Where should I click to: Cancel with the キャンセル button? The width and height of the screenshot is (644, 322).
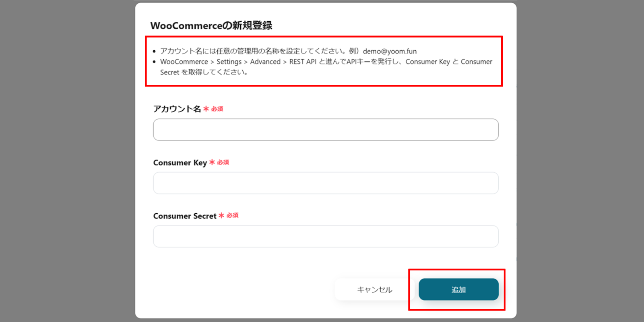pyautogui.click(x=374, y=289)
